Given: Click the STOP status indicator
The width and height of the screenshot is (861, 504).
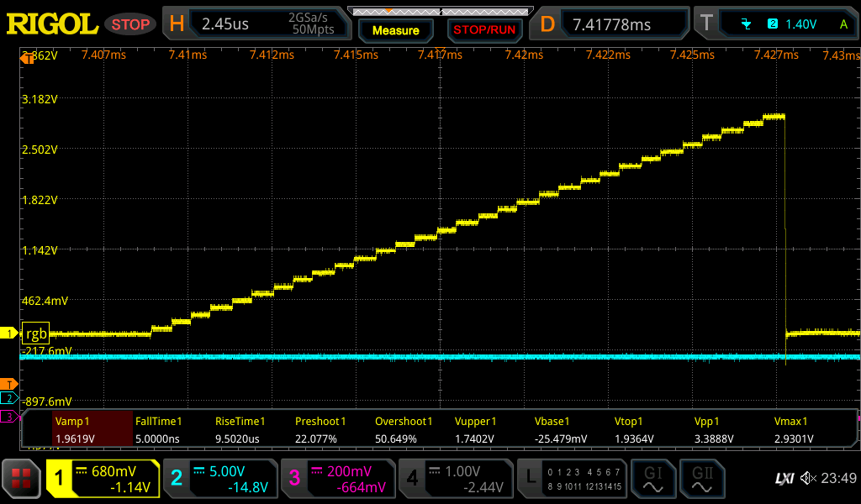Looking at the screenshot, I should (130, 24).
